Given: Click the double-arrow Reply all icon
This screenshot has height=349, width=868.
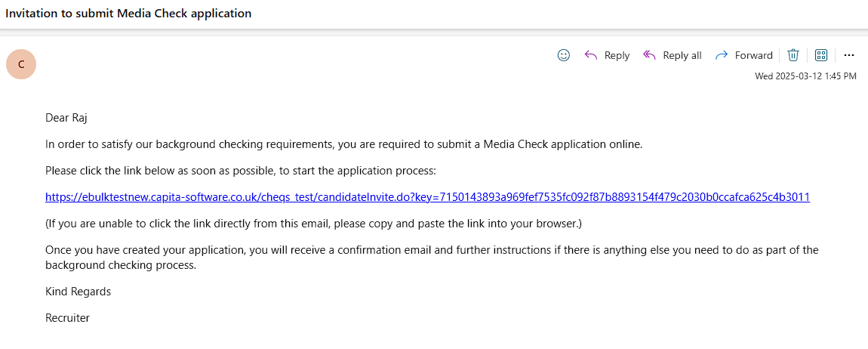Looking at the screenshot, I should pos(649,55).
